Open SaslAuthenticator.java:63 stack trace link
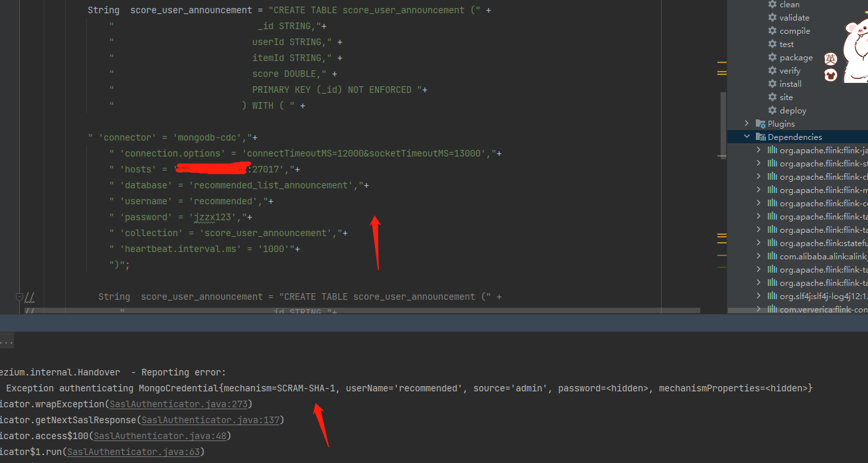The width and height of the screenshot is (868, 463). (133, 452)
